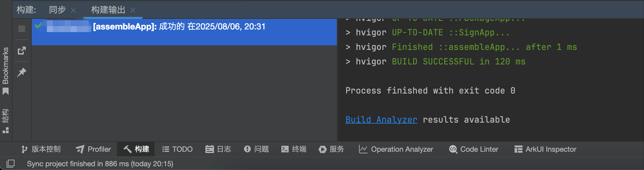This screenshot has width=644, height=170.
Task: Click the open in external window icon
Action: click(22, 51)
